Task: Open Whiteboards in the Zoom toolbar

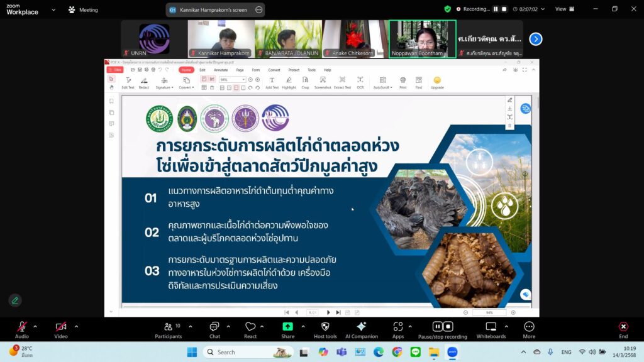Action: coord(491,327)
